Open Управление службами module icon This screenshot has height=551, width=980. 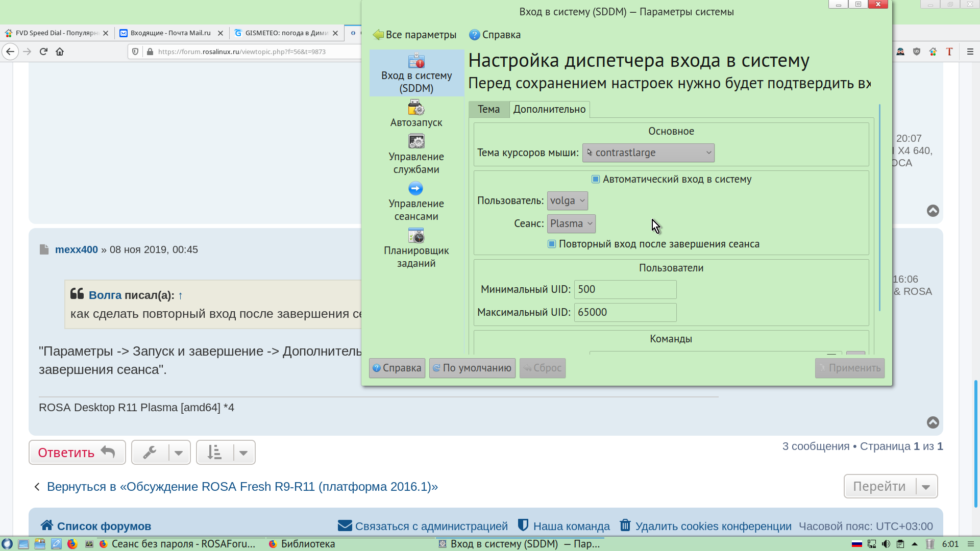pyautogui.click(x=416, y=142)
